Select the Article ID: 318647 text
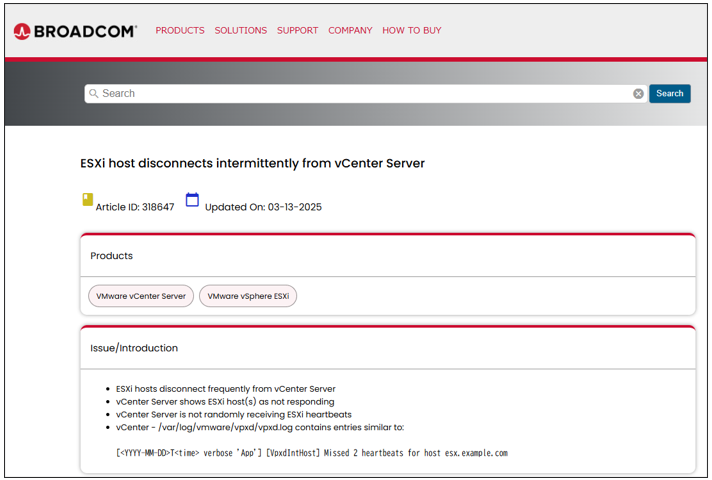The height and width of the screenshot is (480, 712). click(x=135, y=207)
